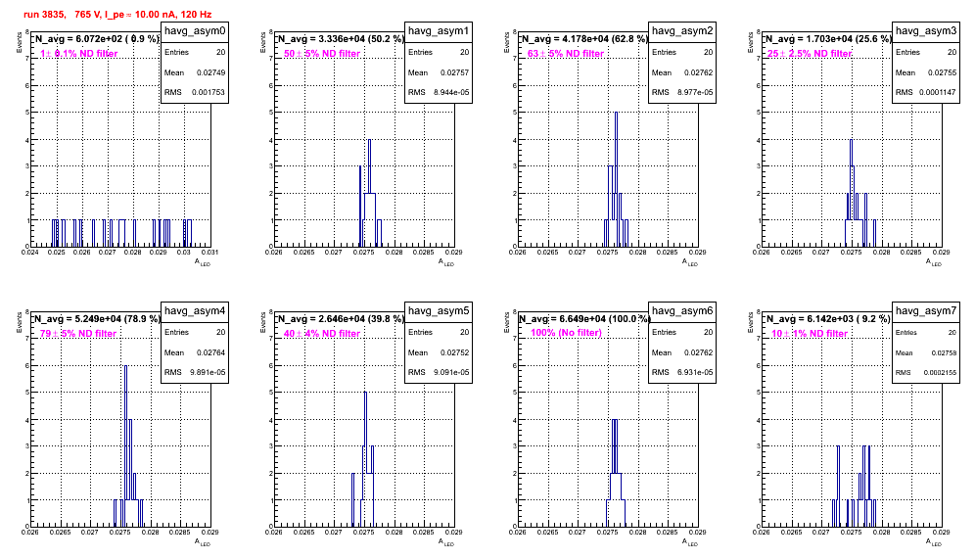Select the havg_asym2 stats box title
This screenshot has height=560, width=975.
click(682, 31)
